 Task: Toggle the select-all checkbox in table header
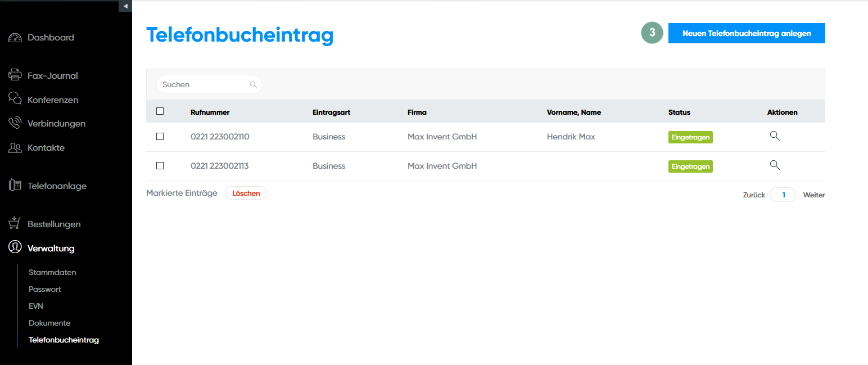[x=160, y=111]
